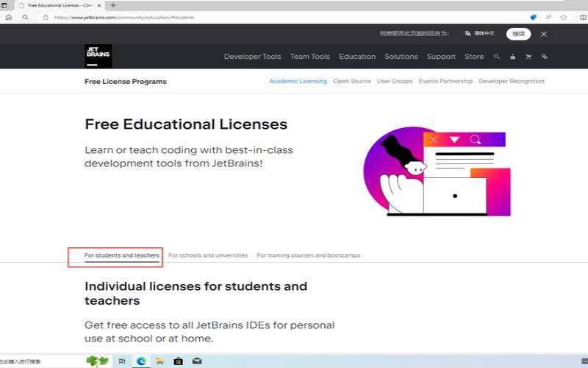Image resolution: width=588 pixels, height=368 pixels.
Task: Go to Events Partnership
Action: (x=445, y=81)
